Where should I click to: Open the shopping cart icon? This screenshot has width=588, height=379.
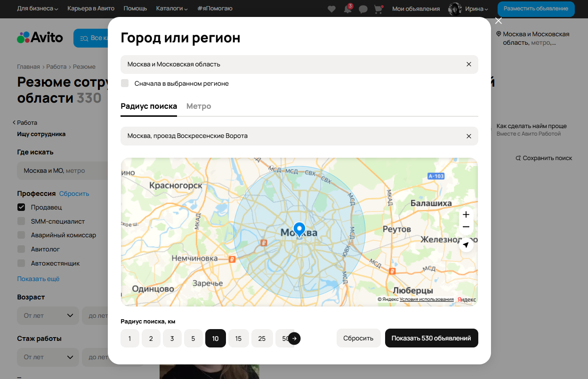tap(378, 9)
